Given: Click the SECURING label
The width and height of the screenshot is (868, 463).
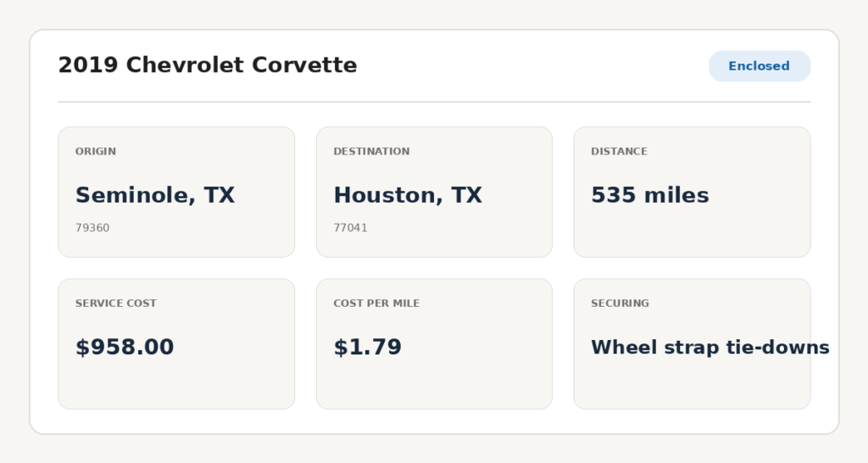Looking at the screenshot, I should click(620, 303).
